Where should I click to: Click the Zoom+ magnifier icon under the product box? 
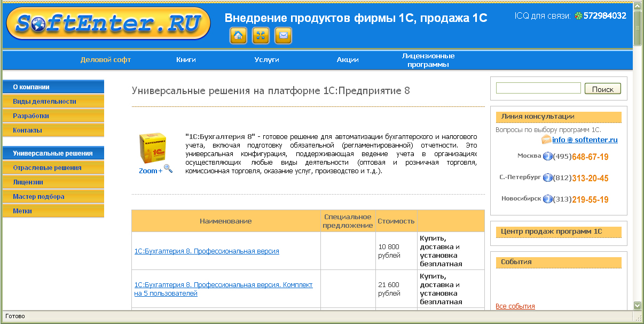[x=167, y=167]
